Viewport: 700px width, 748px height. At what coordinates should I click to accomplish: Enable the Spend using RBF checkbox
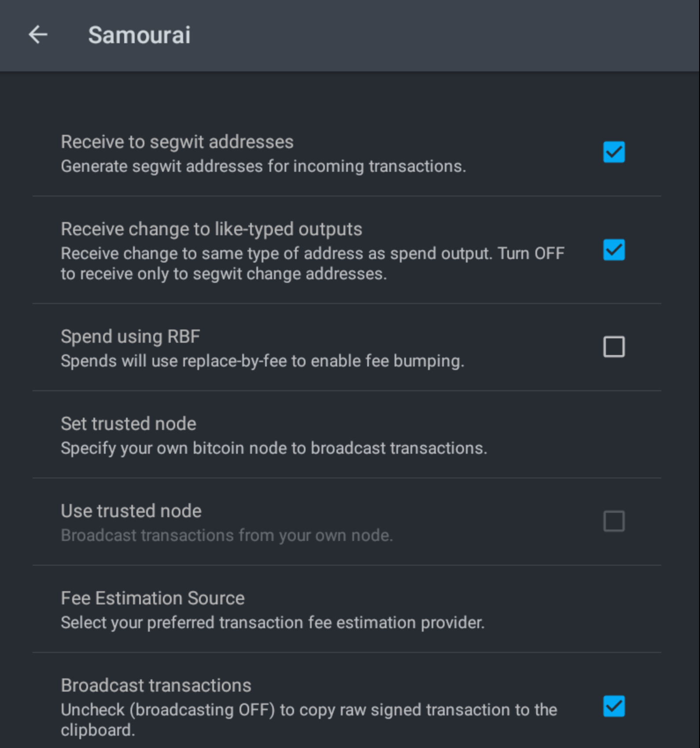tap(614, 347)
